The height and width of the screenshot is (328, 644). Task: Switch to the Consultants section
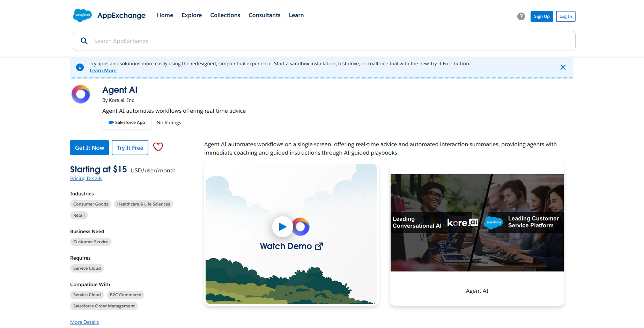(264, 15)
